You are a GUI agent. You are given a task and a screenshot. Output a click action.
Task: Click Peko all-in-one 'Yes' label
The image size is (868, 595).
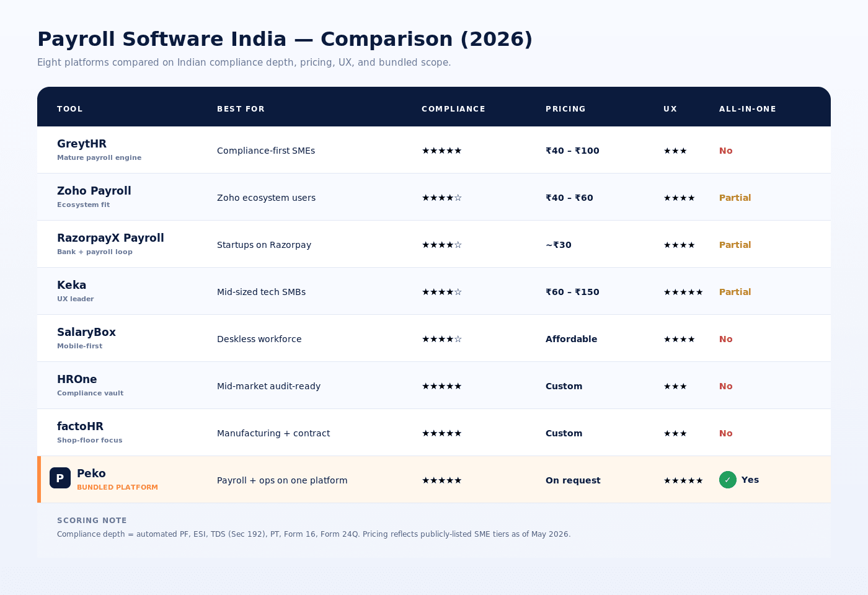[750, 480]
